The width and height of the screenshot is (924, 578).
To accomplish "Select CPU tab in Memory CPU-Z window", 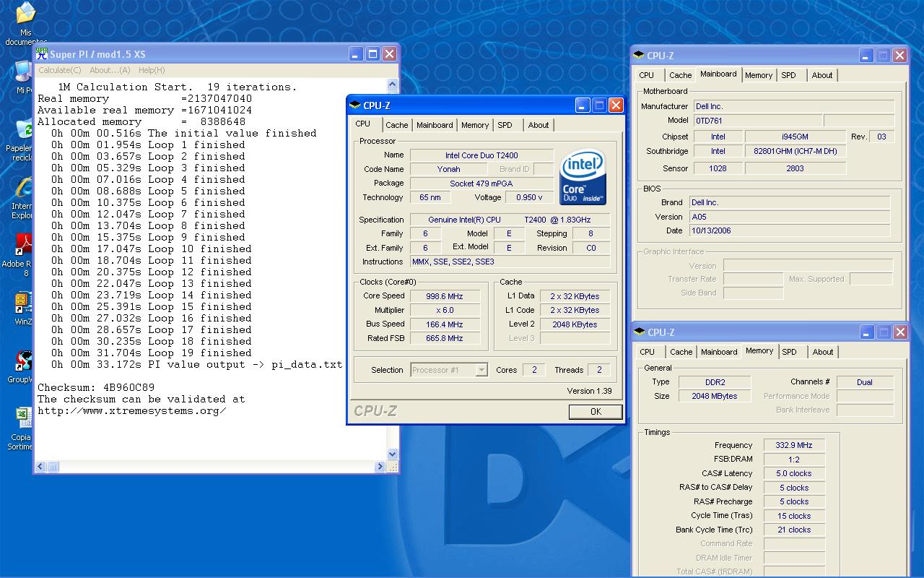I will coord(648,352).
